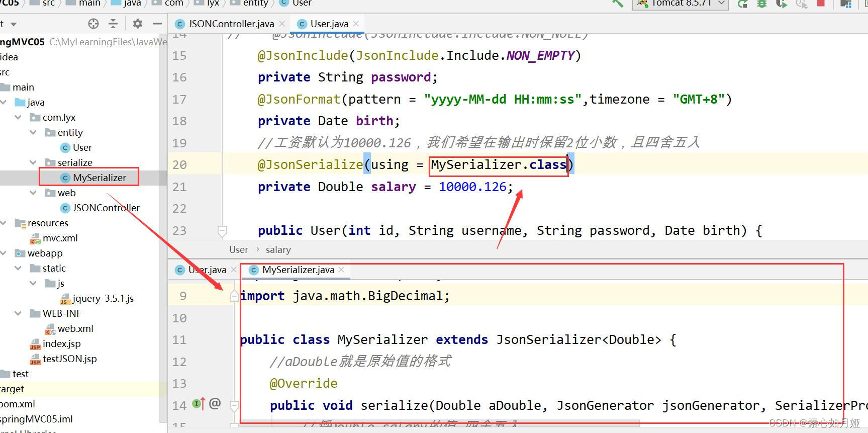Collapse the resources folder node
Viewport: 868px width, 433px height.
click(4, 223)
